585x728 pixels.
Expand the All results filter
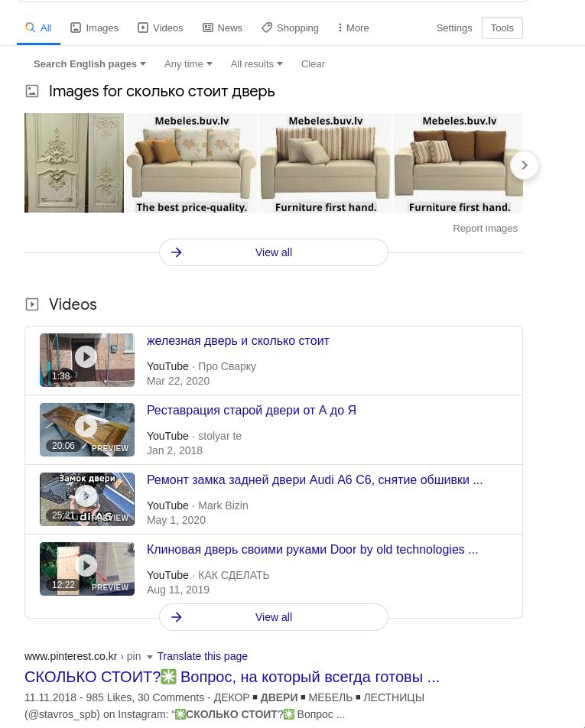(257, 64)
